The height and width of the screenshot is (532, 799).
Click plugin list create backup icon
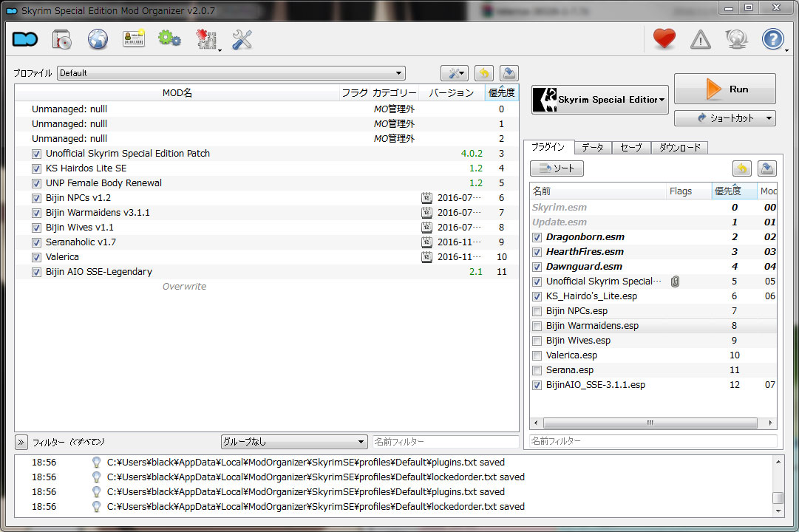click(767, 168)
